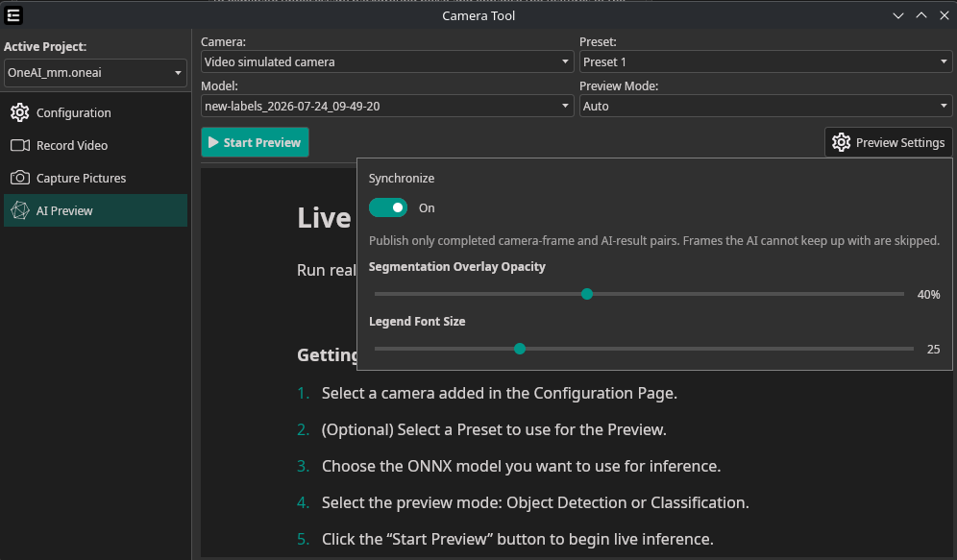The height and width of the screenshot is (560, 957).
Task: Click the gear icon on Preview Settings
Action: coord(841,142)
